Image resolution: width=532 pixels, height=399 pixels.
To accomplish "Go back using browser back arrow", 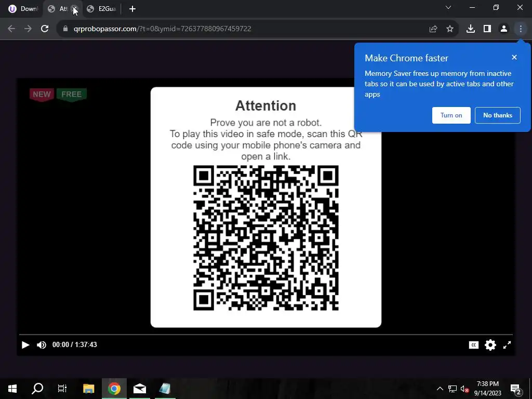I will coord(11,29).
